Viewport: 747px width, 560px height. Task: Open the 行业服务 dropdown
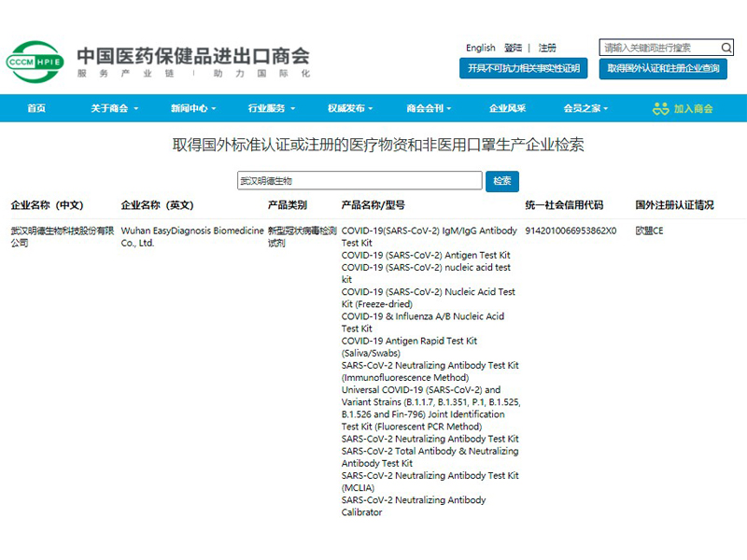pos(272,108)
